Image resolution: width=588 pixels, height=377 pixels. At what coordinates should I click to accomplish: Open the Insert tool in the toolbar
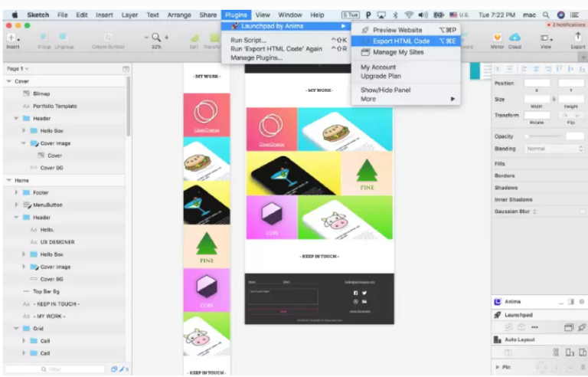[13, 38]
